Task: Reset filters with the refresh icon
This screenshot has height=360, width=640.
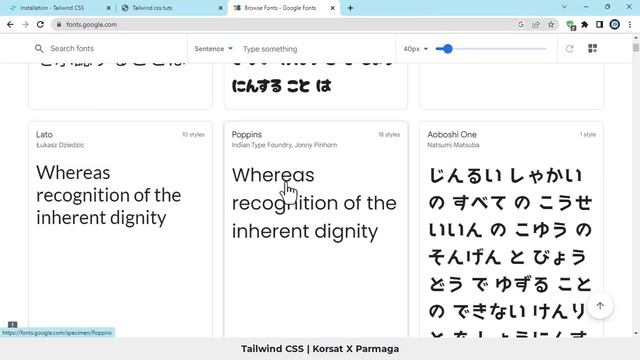Action: 570,49
